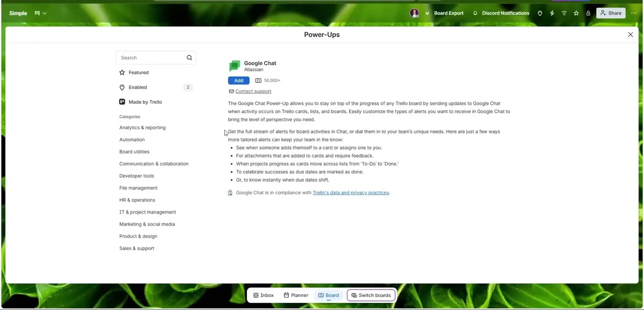
Task: Click the 'Atlassian' developer name
Action: point(254,70)
